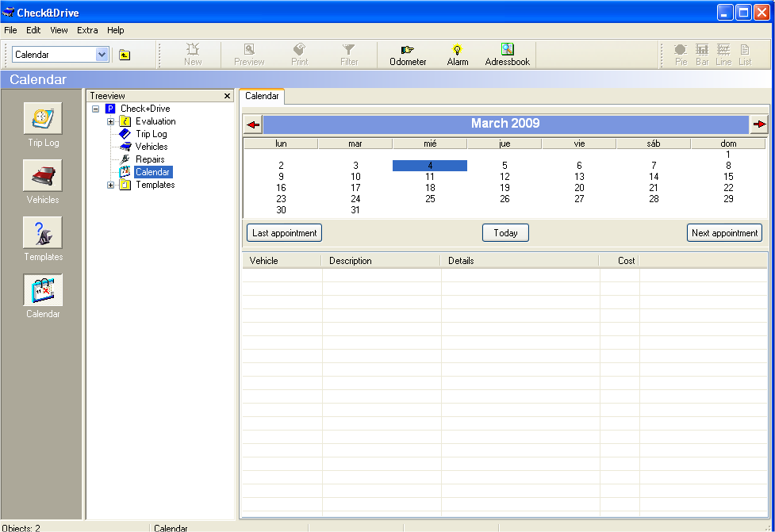This screenshot has width=775, height=532.
Task: Open the Alarm lightbulb tool
Action: (x=458, y=55)
